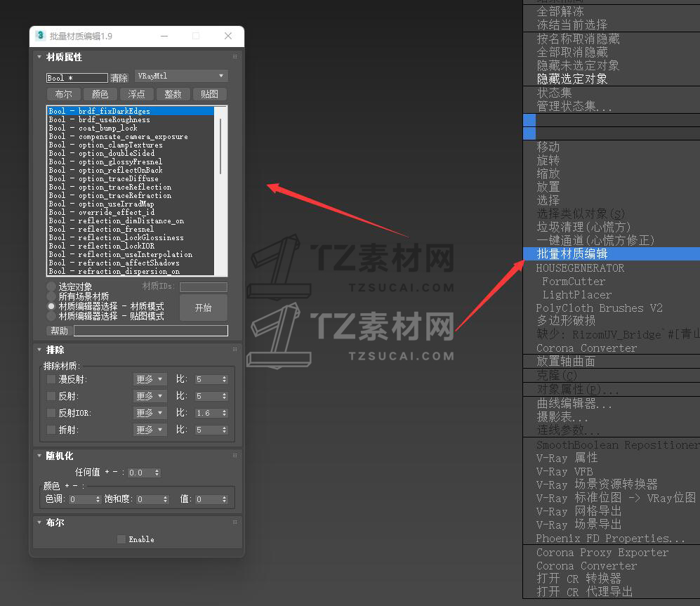700x606 pixels.
Task: Tick the 漫反射 exclusion checkbox
Action: coord(51,379)
